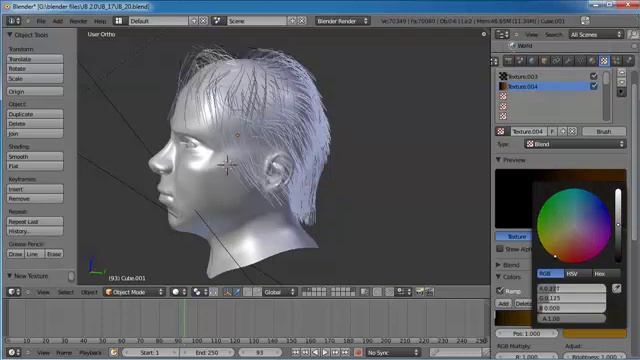Click the eyedropper in the color picker
The image size is (640, 360).
coord(617,289)
